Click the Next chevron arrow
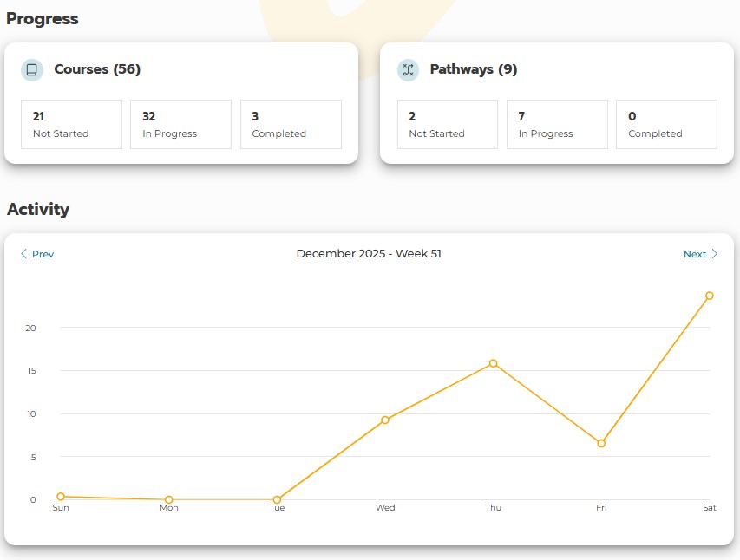 tap(714, 253)
